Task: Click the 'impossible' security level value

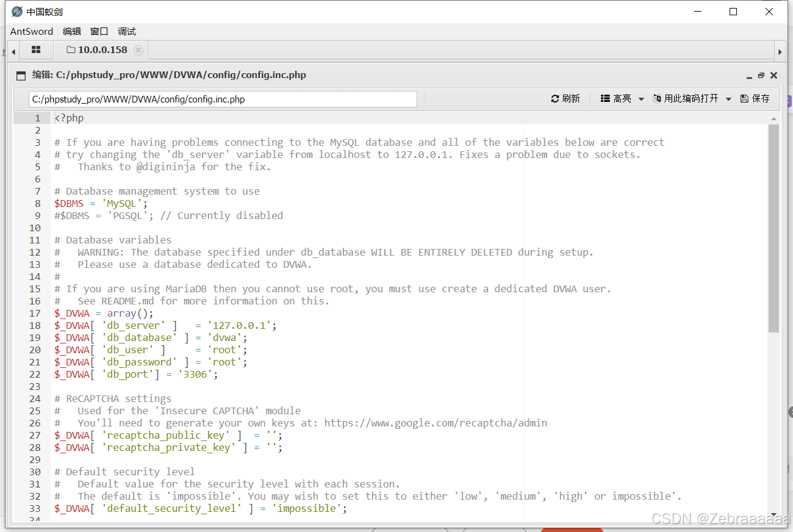Action: click(309, 508)
